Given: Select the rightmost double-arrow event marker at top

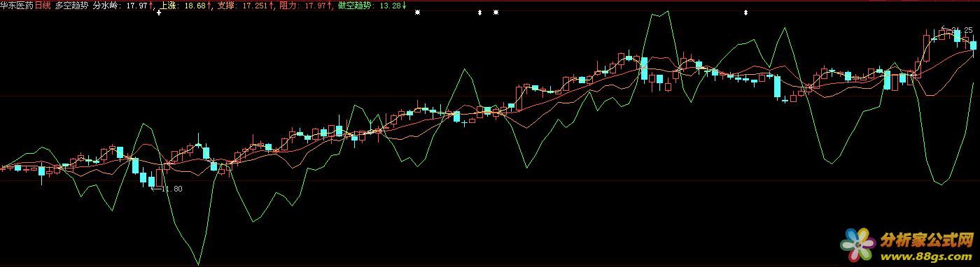Looking at the screenshot, I should click(x=745, y=13).
